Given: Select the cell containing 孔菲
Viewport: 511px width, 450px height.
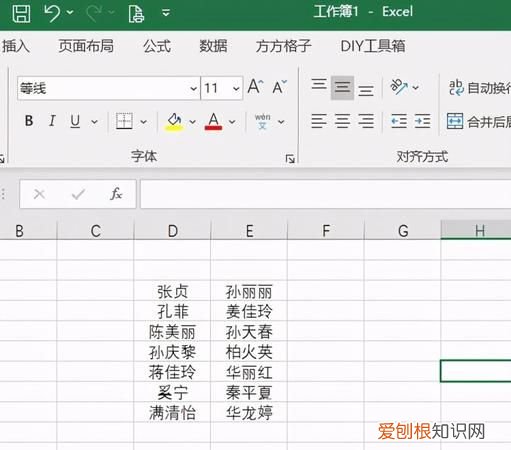Looking at the screenshot, I should [x=172, y=311].
